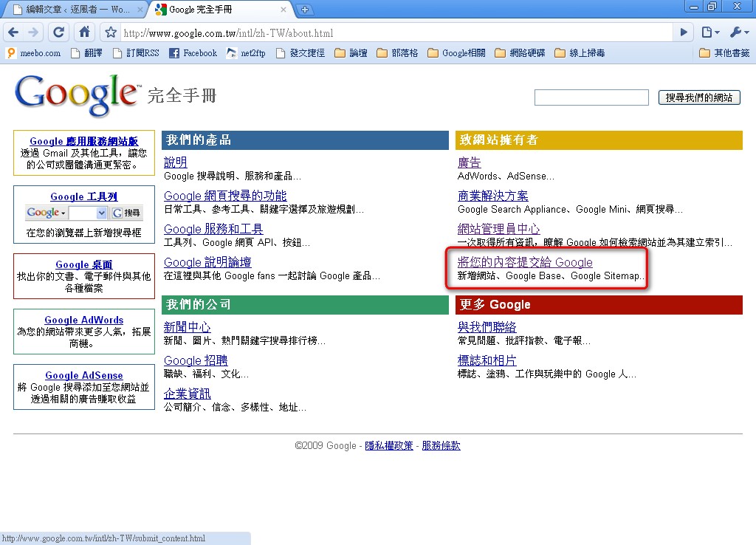The height and width of the screenshot is (545, 756).
Task: Expand the 網路硬碟 bookmark folder
Action: pos(520,53)
